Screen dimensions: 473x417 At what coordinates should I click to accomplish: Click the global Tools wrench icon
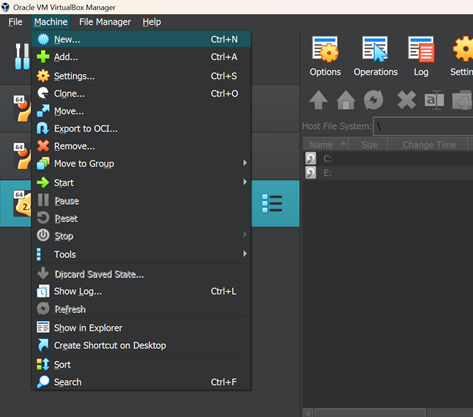pos(22,56)
